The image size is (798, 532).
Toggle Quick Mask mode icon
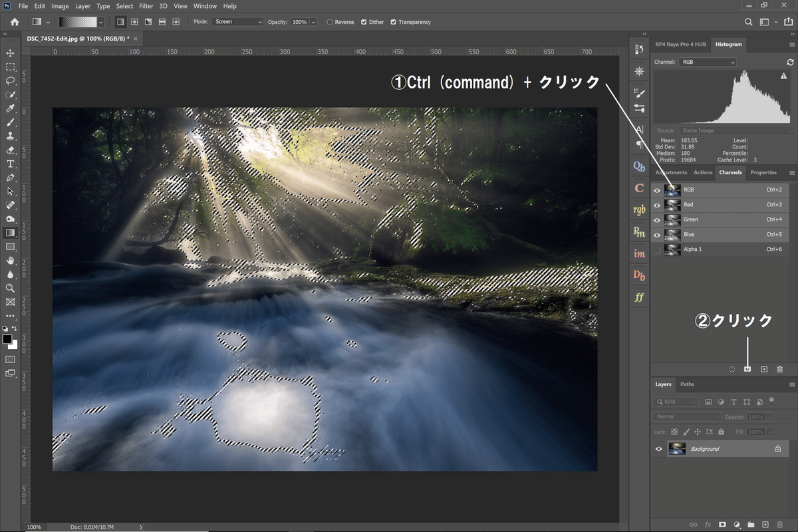click(10, 359)
